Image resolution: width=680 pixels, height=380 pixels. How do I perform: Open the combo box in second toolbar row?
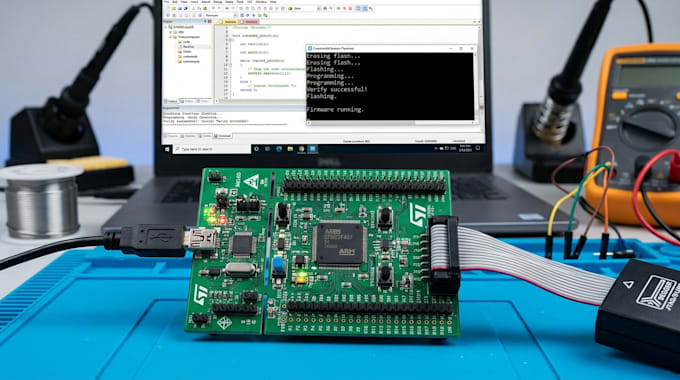coord(221,15)
